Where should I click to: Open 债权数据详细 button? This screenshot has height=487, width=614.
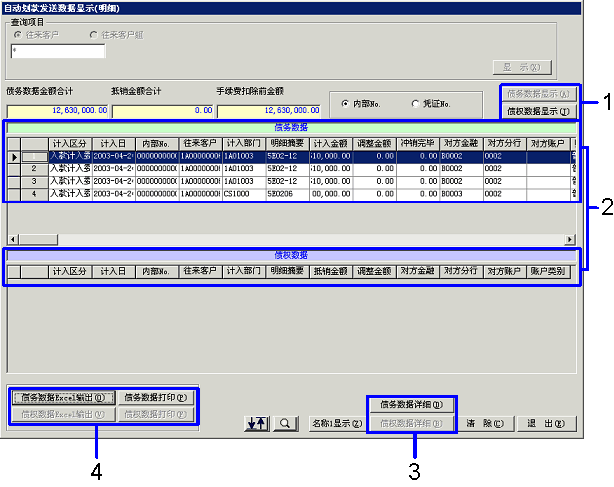pyautogui.click(x=412, y=423)
